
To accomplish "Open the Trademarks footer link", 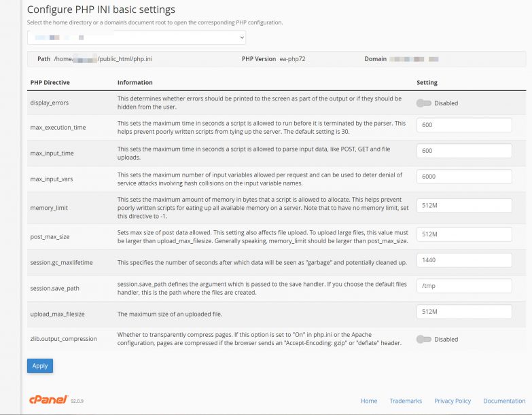I will coord(406,401).
